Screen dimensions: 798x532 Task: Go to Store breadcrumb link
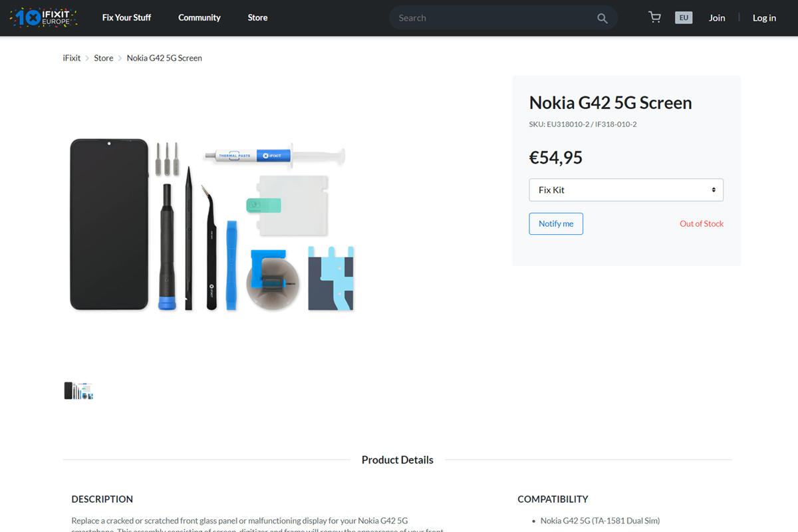click(104, 59)
